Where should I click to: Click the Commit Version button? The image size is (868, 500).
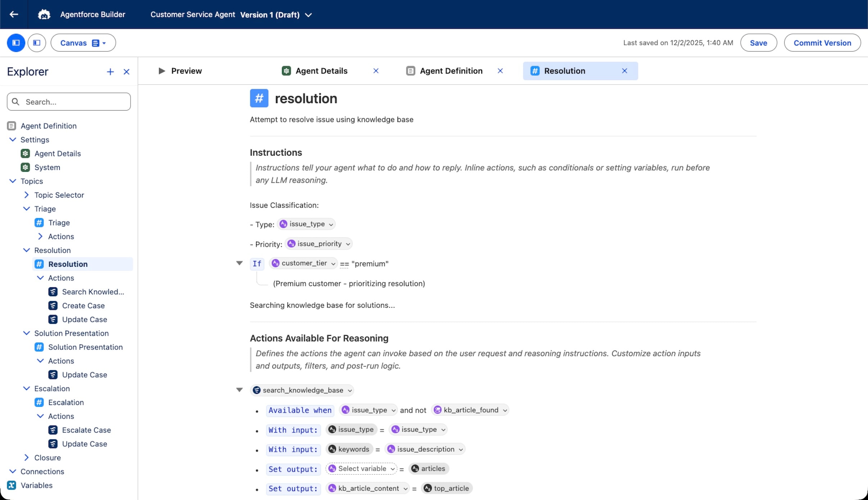pyautogui.click(x=823, y=42)
